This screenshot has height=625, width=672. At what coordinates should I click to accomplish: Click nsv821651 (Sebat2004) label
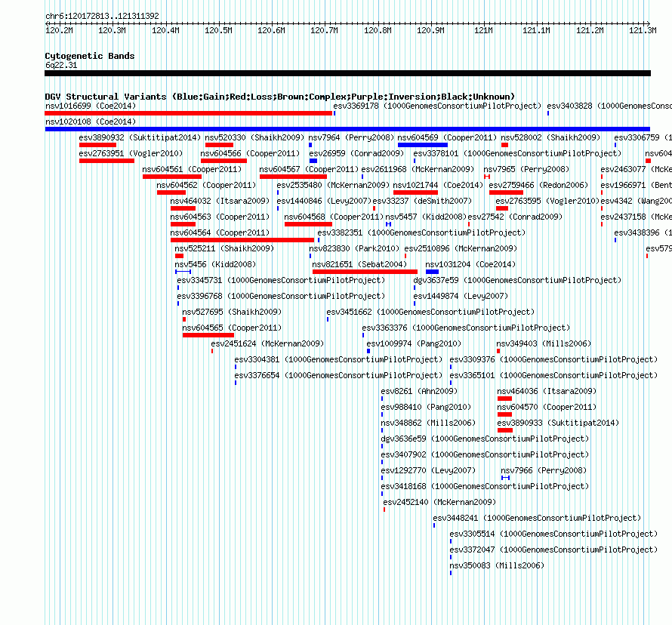pos(359,264)
